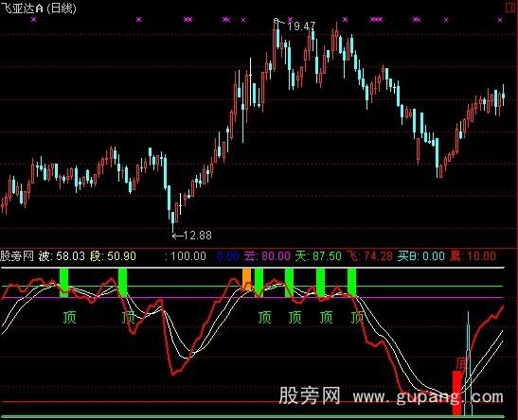The image size is (518, 420).
Task: Select the chart title 飞亚达A (日线)
Action: (x=38, y=8)
